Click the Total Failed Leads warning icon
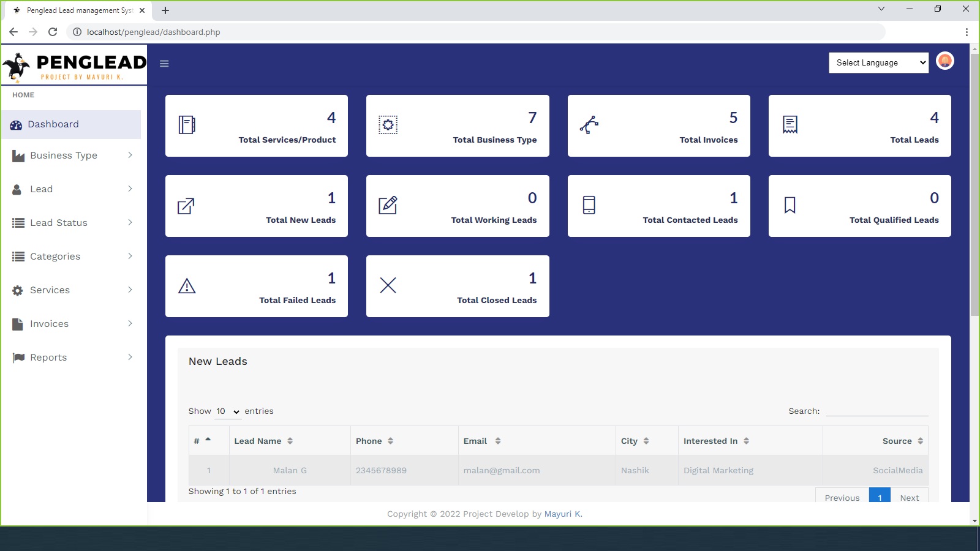The width and height of the screenshot is (980, 551). [187, 286]
